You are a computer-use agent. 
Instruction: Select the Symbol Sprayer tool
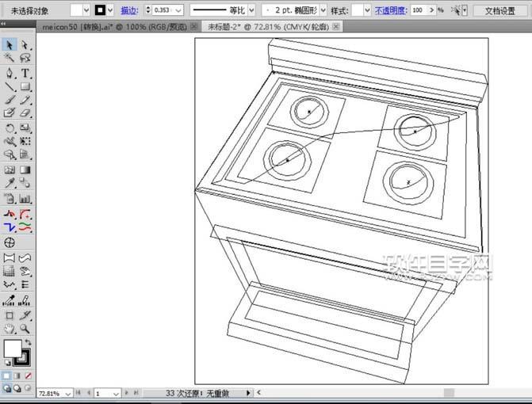10,198
